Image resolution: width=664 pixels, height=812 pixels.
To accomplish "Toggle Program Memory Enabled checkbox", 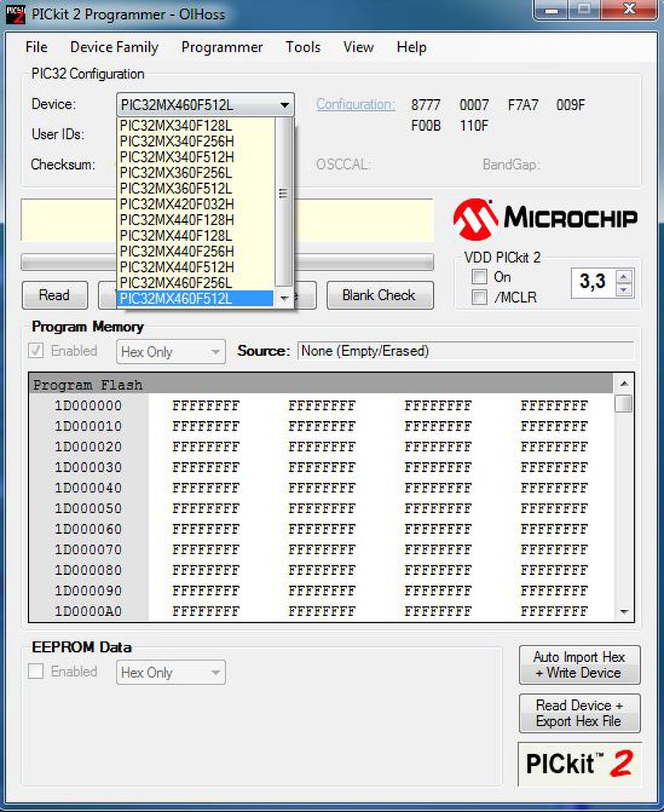I will pyautogui.click(x=36, y=350).
